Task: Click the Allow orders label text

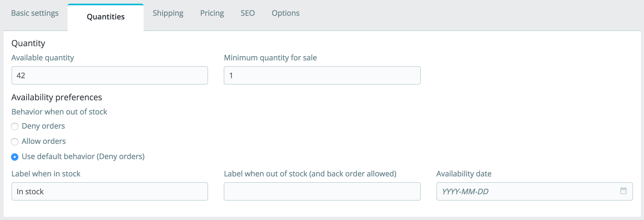Action: 43,141
